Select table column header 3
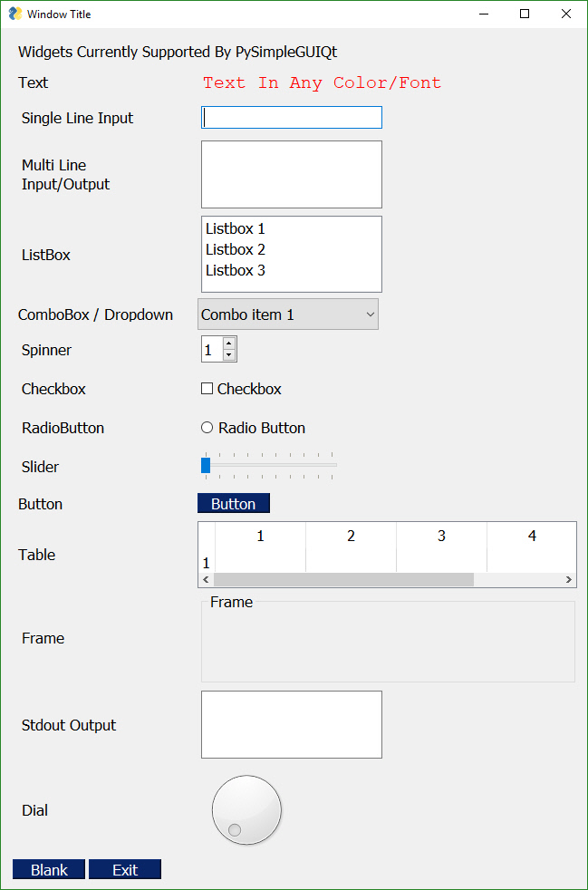This screenshot has height=890, width=588. point(441,536)
